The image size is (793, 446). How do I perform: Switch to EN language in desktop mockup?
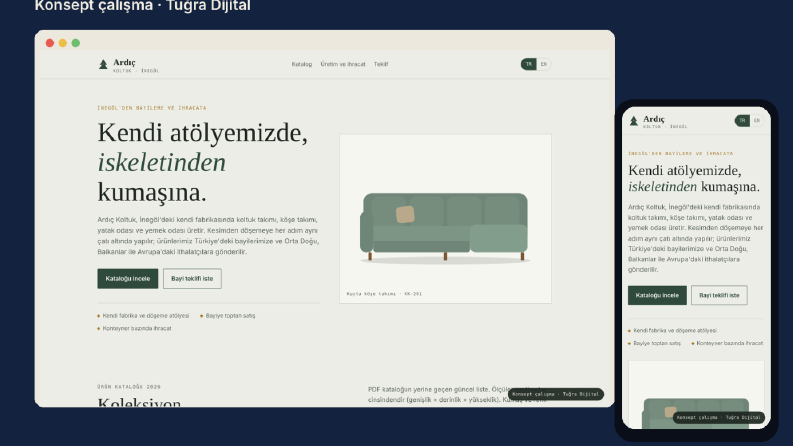tap(544, 64)
